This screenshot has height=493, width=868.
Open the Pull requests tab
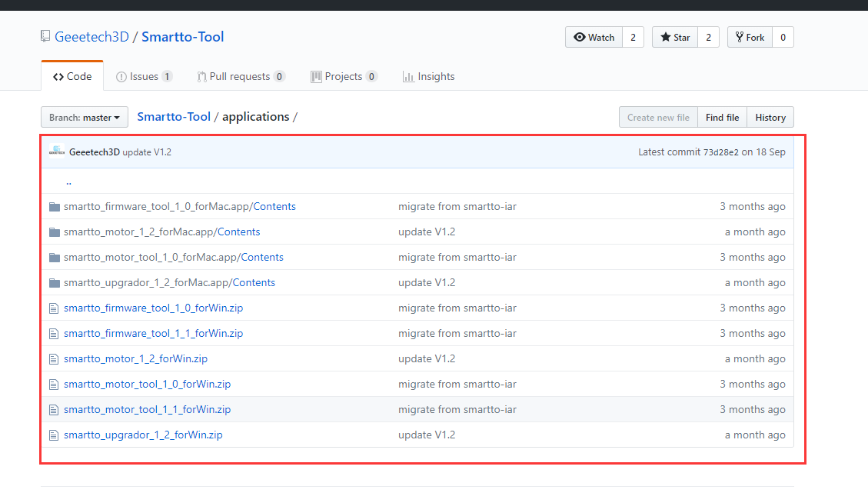(x=241, y=76)
